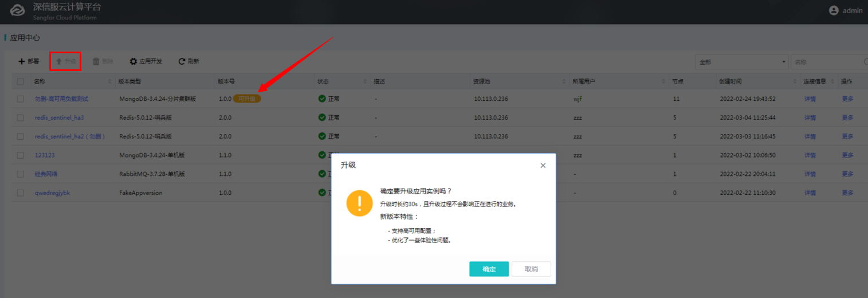
Task: Open 详情 for 2022-02-22 20:04:11 row
Action: (x=810, y=174)
